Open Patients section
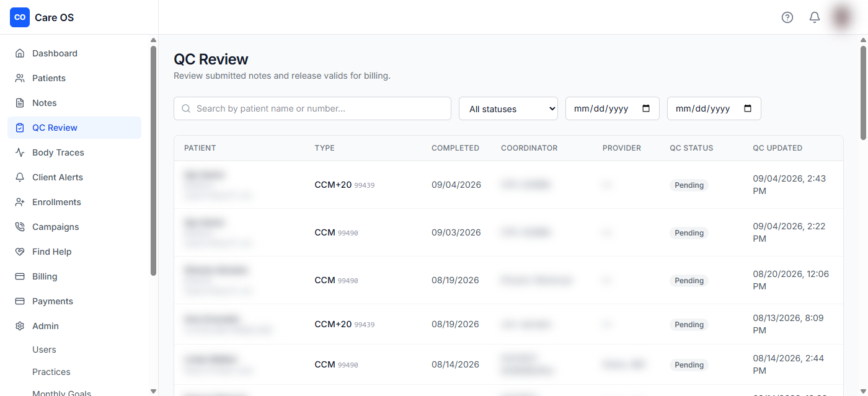 [x=74, y=78]
